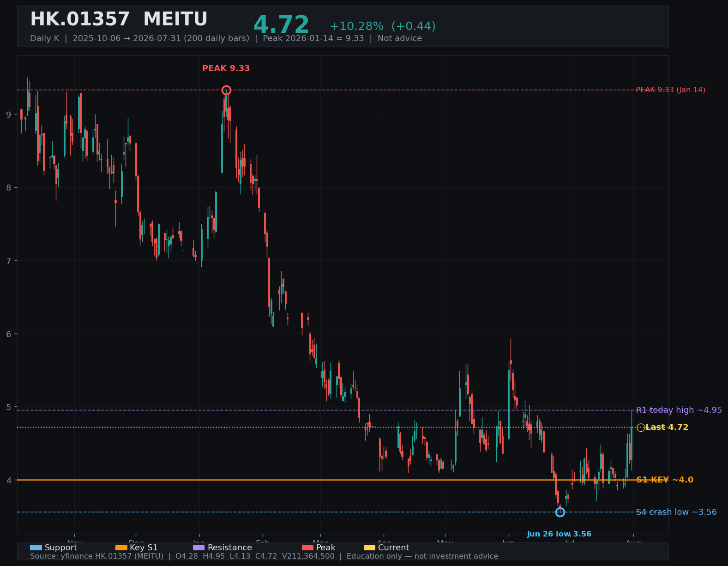Click the 6 tick on the price axis

coord(9,334)
